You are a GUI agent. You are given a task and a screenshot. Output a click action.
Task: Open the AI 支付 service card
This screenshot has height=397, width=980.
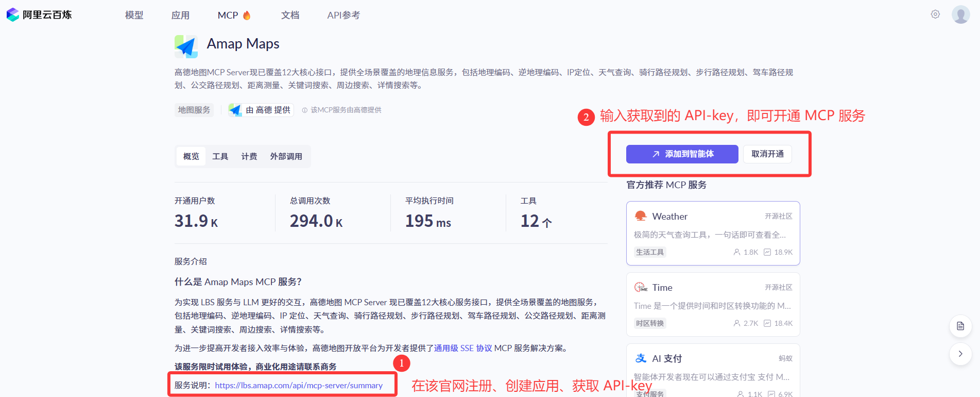713,370
